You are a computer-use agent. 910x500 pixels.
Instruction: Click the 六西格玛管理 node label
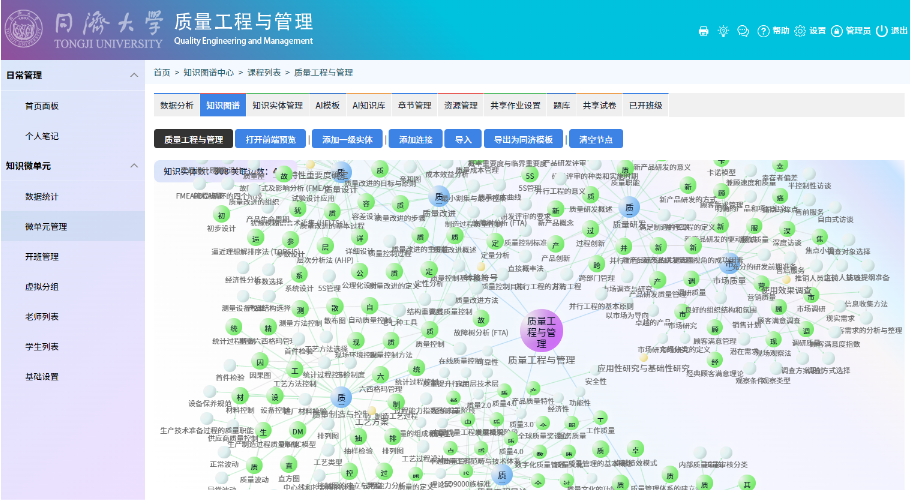point(380,389)
